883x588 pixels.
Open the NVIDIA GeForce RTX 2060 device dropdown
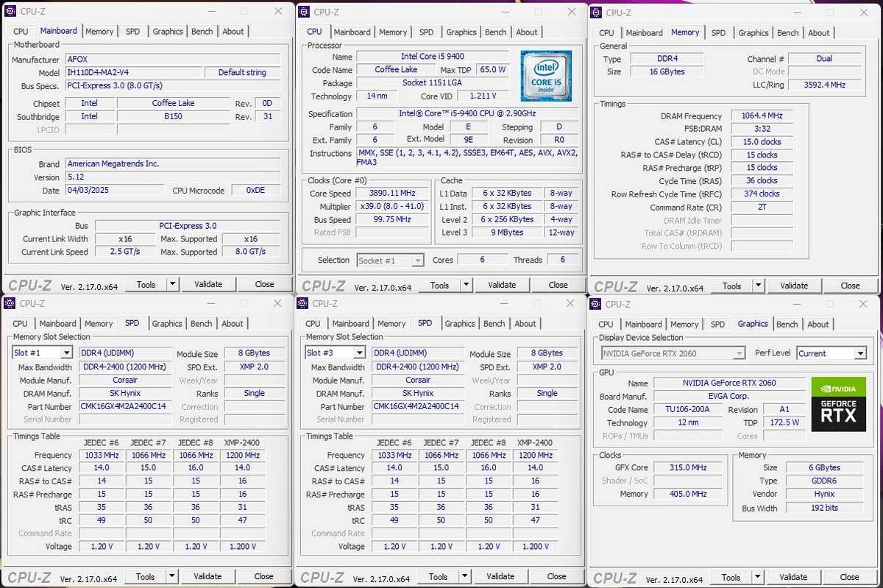pos(739,353)
